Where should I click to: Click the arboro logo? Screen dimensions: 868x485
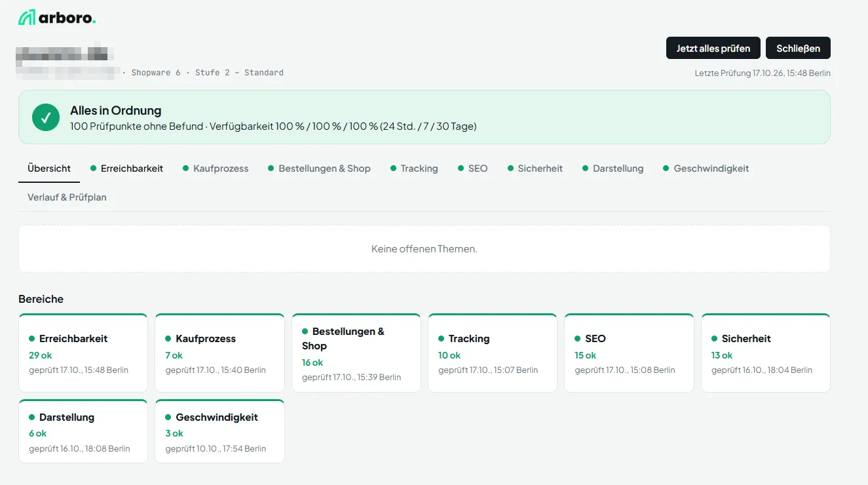coord(57,18)
